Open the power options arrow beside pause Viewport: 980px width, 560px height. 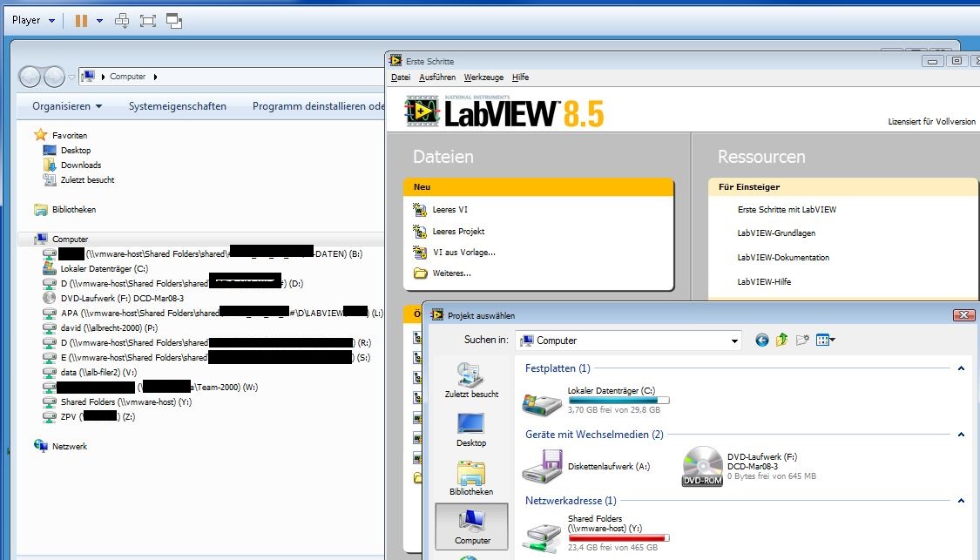[x=99, y=21]
